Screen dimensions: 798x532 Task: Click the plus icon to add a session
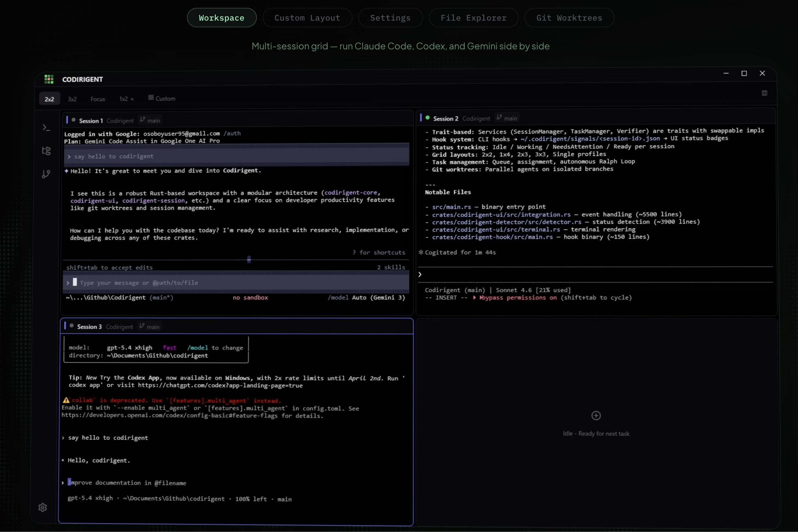coord(595,416)
